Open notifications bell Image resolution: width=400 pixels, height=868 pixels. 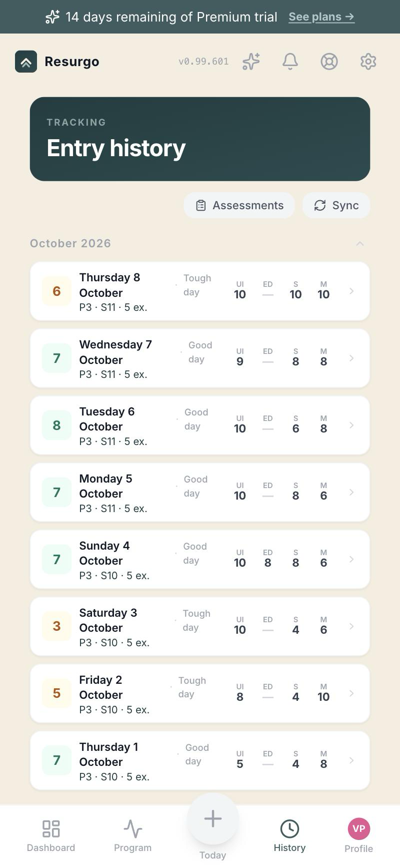coord(290,62)
